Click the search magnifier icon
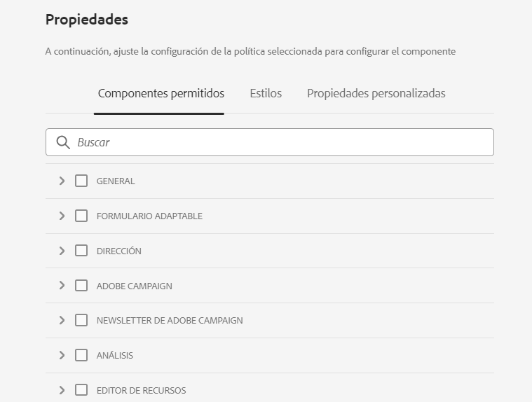Image resolution: width=532 pixels, height=402 pixels. tap(63, 142)
